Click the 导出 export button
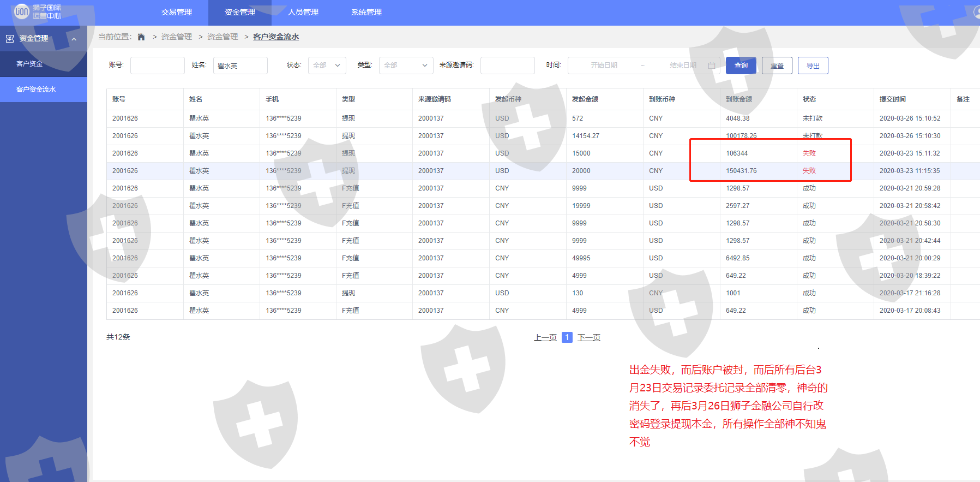The height and width of the screenshot is (482, 980). coord(813,66)
